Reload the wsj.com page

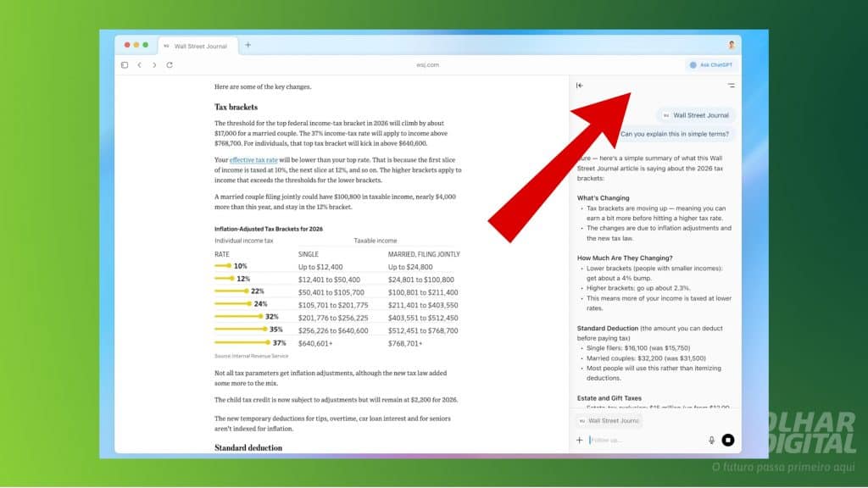click(170, 64)
